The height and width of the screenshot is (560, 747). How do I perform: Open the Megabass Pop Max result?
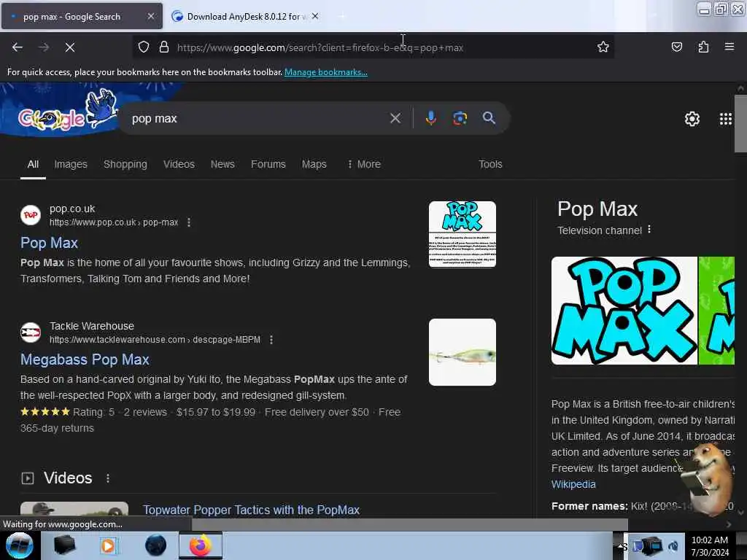pos(85,359)
